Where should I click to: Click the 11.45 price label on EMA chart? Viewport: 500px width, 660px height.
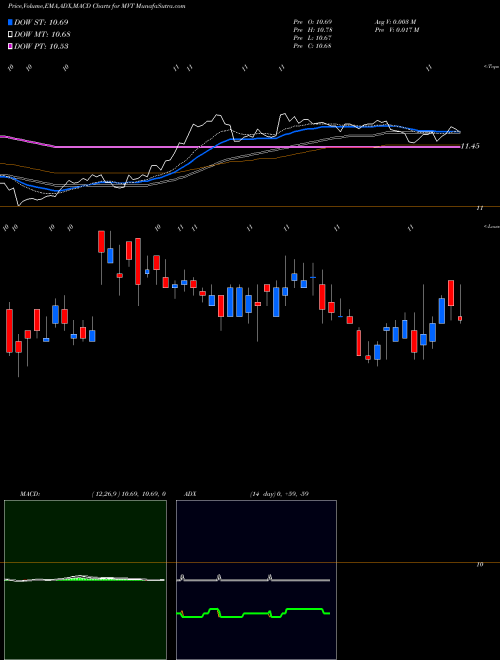(x=470, y=146)
